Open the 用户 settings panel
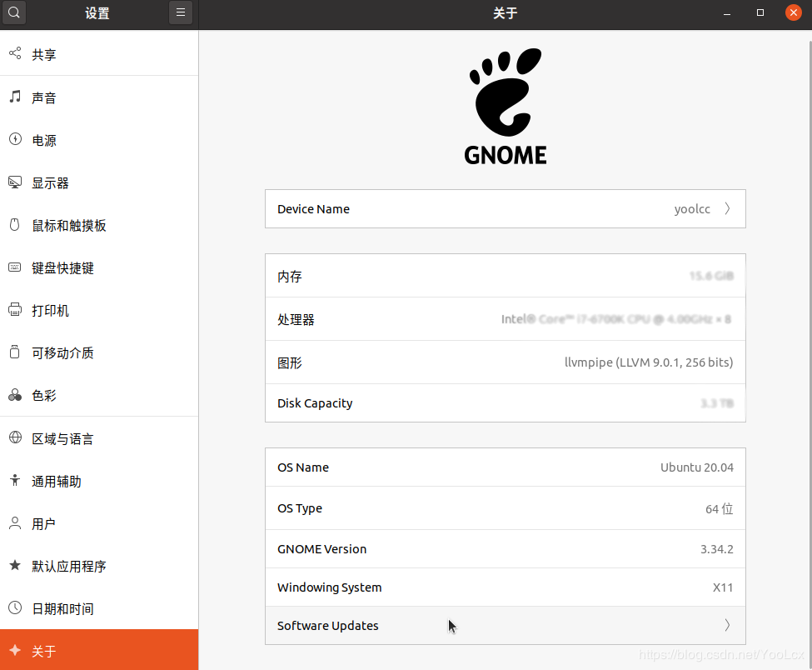The image size is (812, 670). 44,524
